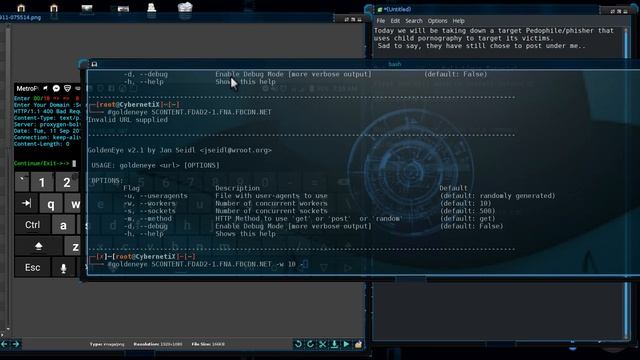The image size is (640, 360).
Task: Click the messenger chat bubble icon in the phone status bar
Action: click(x=56, y=88)
